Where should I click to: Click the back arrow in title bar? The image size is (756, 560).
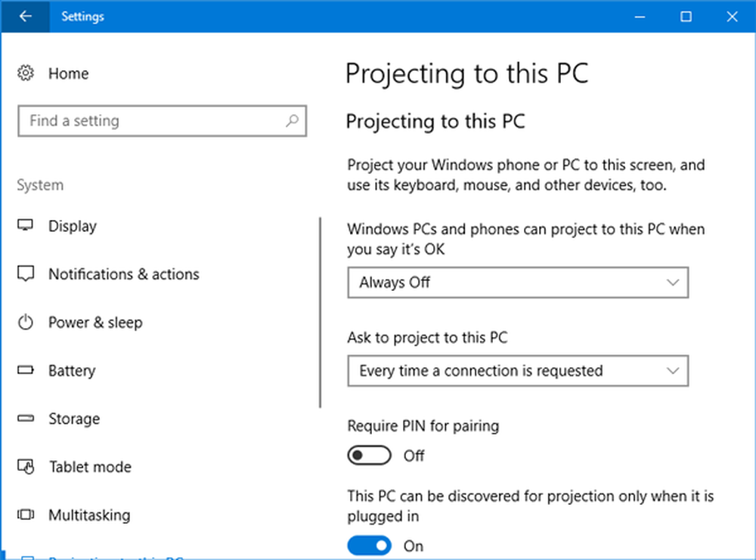point(25,16)
